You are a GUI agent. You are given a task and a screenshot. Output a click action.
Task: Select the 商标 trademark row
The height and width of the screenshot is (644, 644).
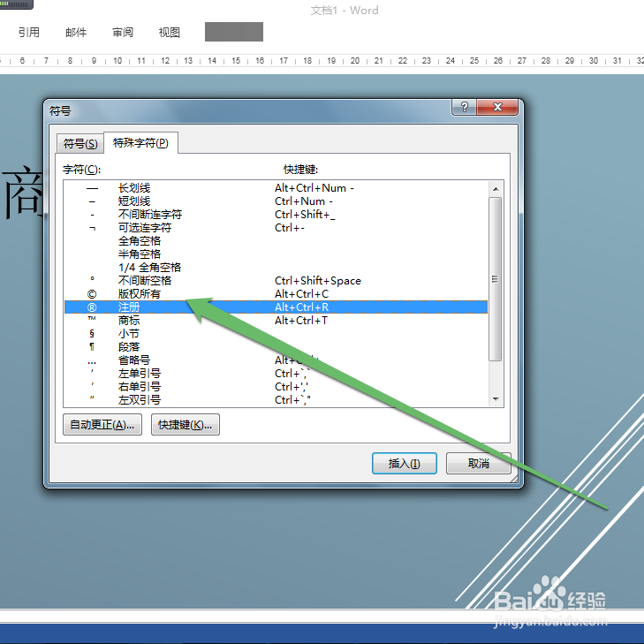point(276,321)
